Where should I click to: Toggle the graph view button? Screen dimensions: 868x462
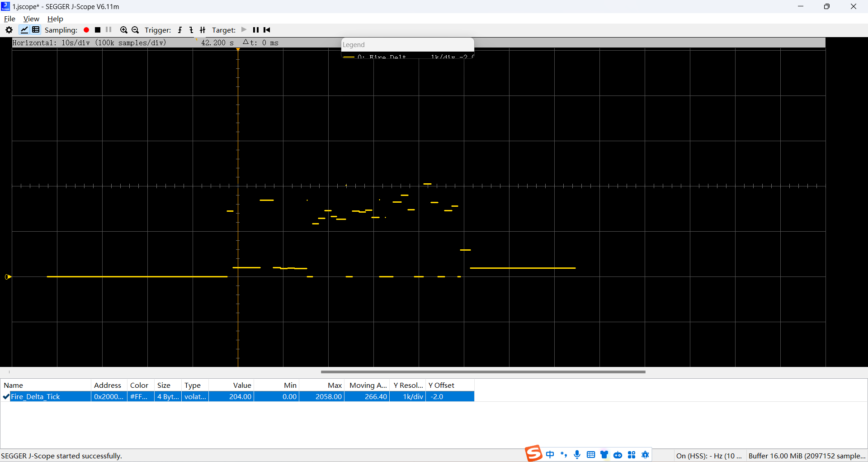(x=24, y=30)
